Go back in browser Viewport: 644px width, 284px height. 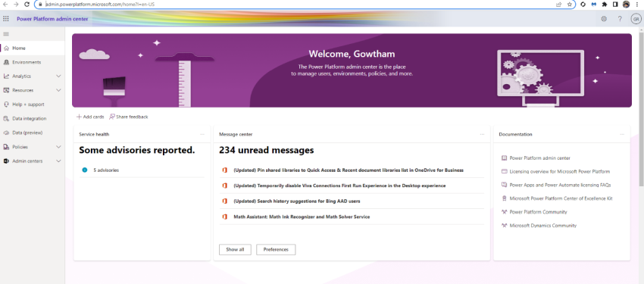coord(5,4)
